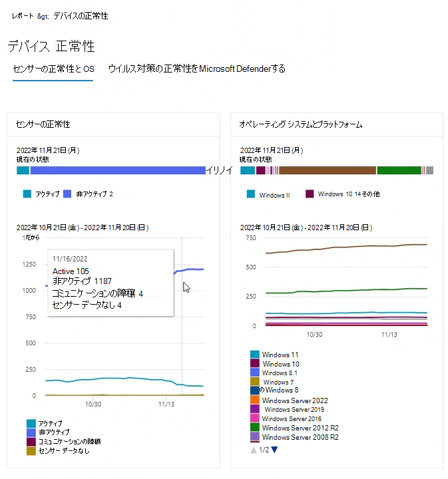Viewport: 448px width, 479px height.
Task: Click Windows 11 legend color square
Action: point(255,355)
